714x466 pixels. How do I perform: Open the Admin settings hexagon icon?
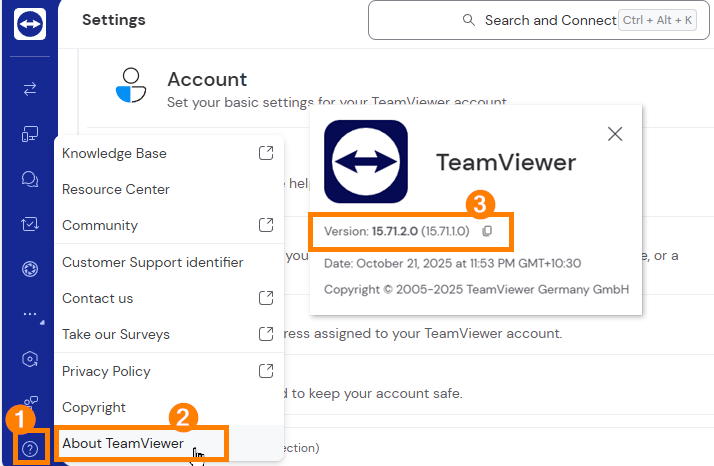click(x=30, y=359)
